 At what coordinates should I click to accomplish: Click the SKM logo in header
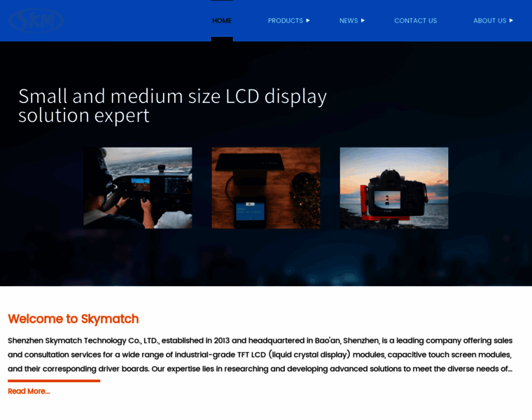(x=36, y=20)
